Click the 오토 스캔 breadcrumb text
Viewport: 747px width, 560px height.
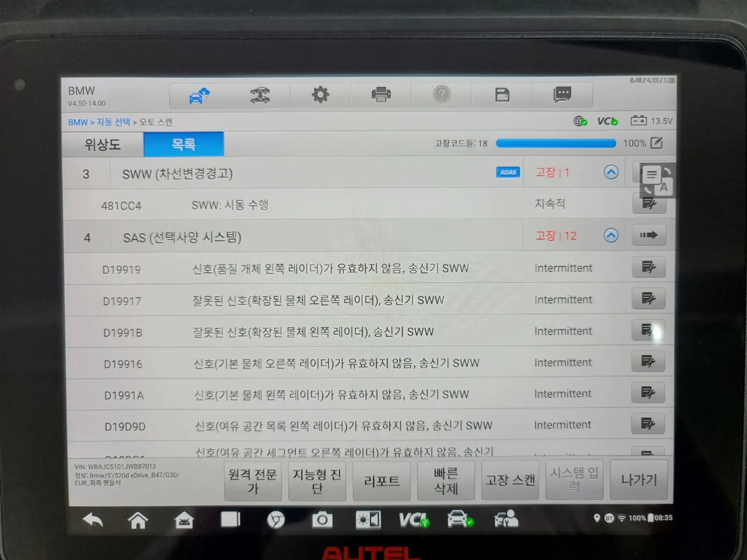click(x=156, y=122)
